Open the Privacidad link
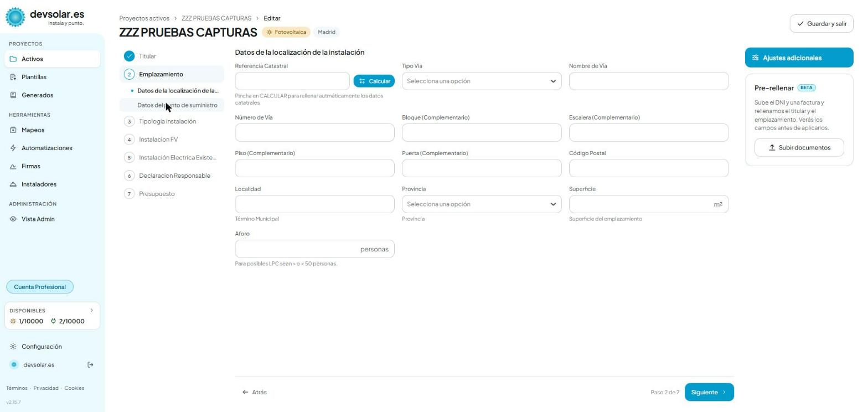The image size is (868, 412). (46, 388)
